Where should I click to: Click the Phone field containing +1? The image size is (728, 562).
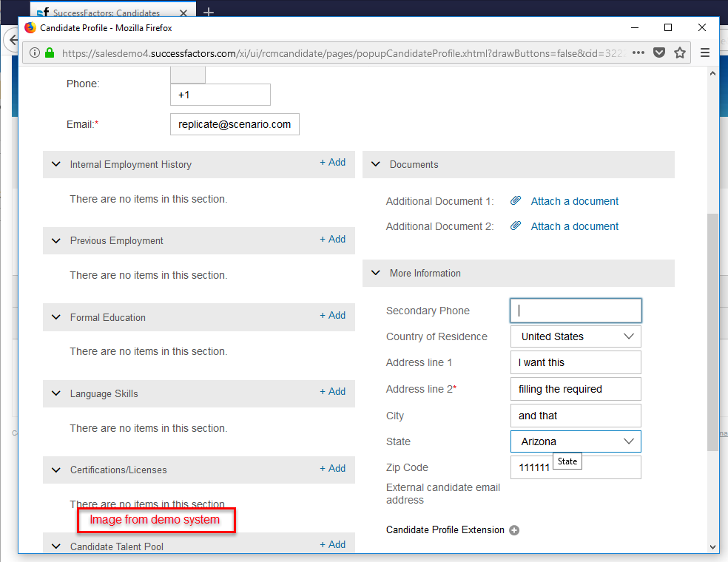[220, 95]
